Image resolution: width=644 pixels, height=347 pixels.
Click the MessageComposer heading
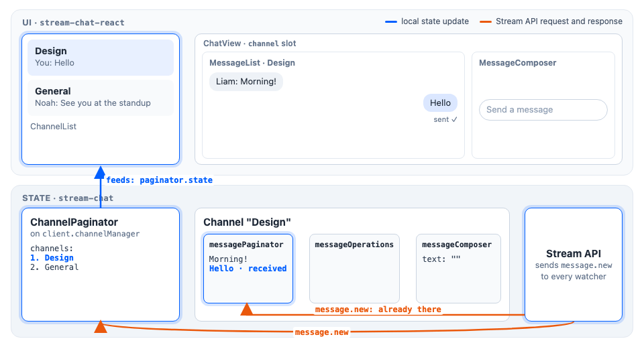[x=517, y=63]
